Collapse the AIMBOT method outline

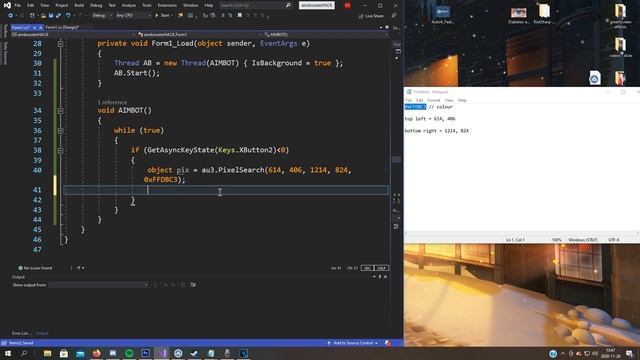coord(60,111)
